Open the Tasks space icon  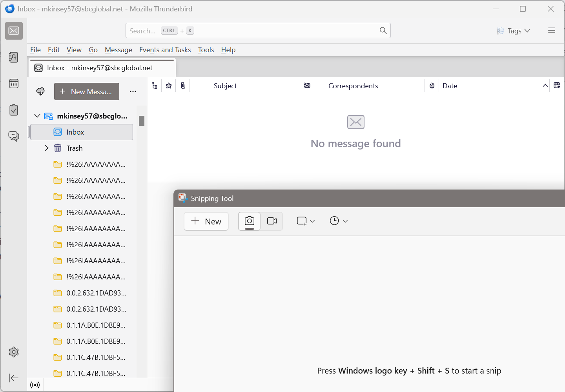tap(14, 110)
